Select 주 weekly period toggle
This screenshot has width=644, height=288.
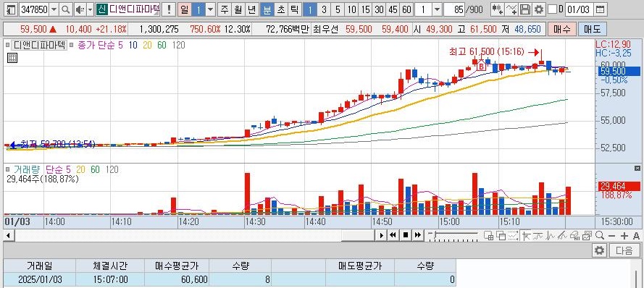pyautogui.click(x=224, y=9)
